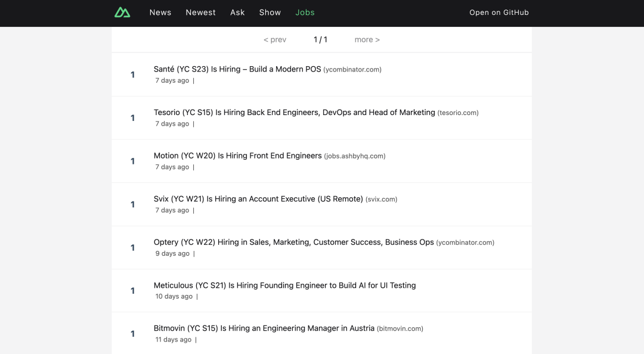Open Motion Front End Engineers listing
The width and height of the screenshot is (644, 354).
(237, 156)
